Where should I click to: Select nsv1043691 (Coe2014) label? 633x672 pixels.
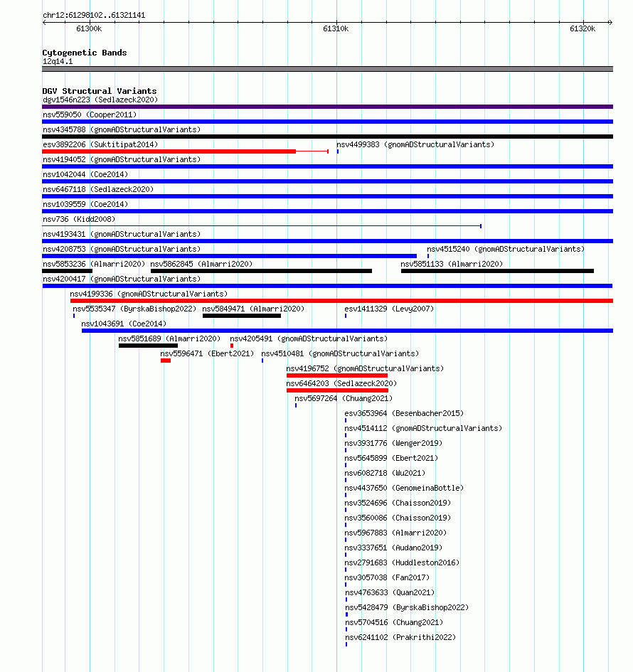coord(124,324)
